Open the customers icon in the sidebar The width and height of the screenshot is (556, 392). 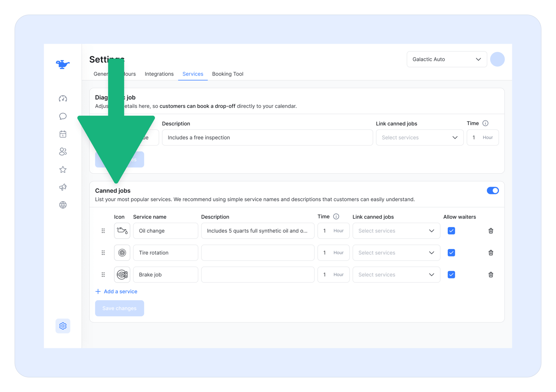[63, 152]
